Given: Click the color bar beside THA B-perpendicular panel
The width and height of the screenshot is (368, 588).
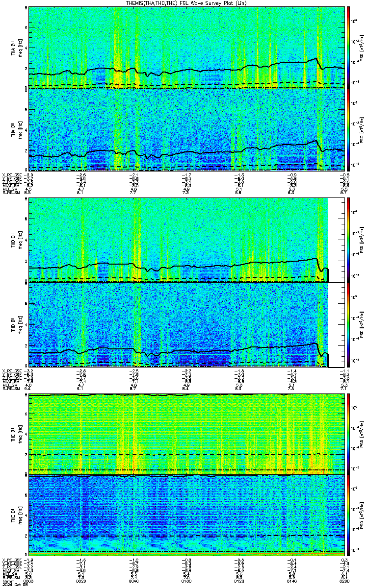Looking at the screenshot, I should [348, 47].
